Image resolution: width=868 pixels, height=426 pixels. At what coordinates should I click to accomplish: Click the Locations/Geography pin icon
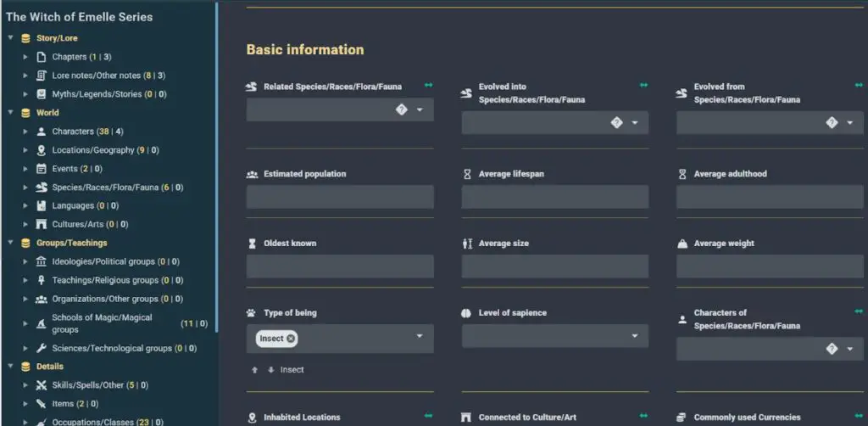coord(42,150)
